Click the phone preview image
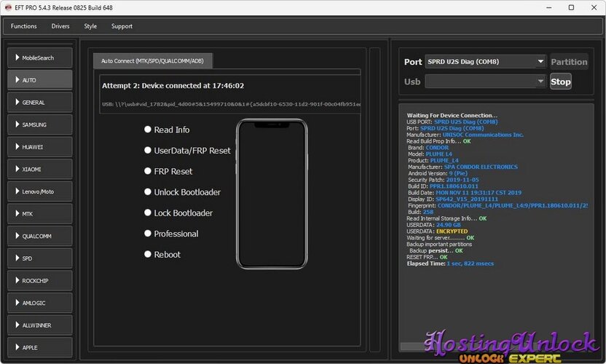This screenshot has width=606, height=364. click(x=272, y=194)
